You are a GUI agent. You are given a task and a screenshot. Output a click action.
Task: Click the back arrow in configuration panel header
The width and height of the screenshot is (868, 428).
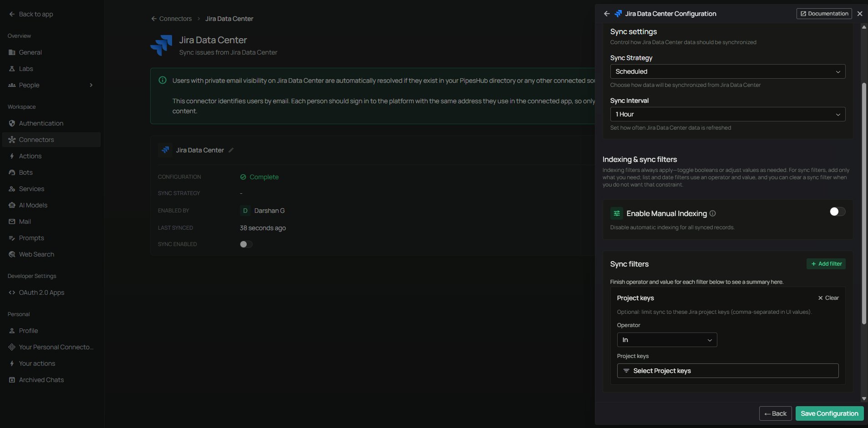(607, 14)
